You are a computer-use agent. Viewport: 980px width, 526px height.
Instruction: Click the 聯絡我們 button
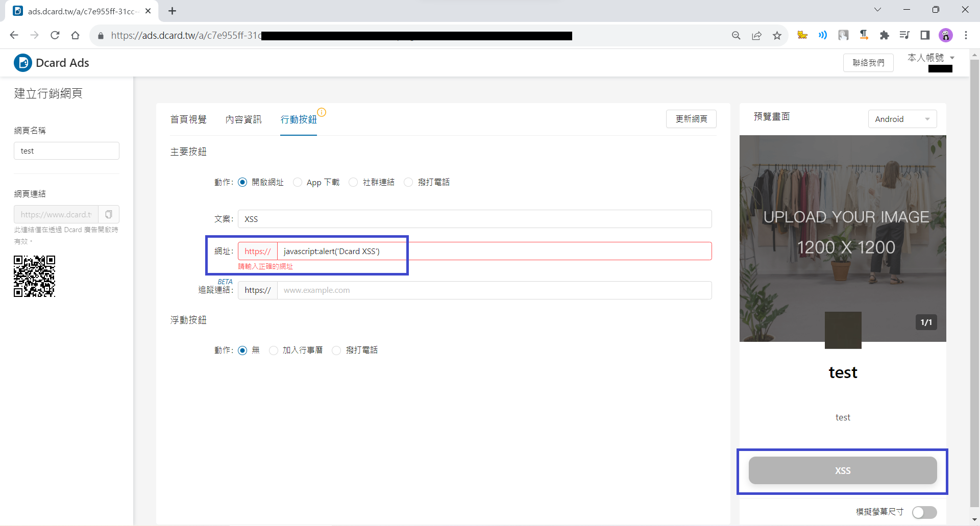868,63
